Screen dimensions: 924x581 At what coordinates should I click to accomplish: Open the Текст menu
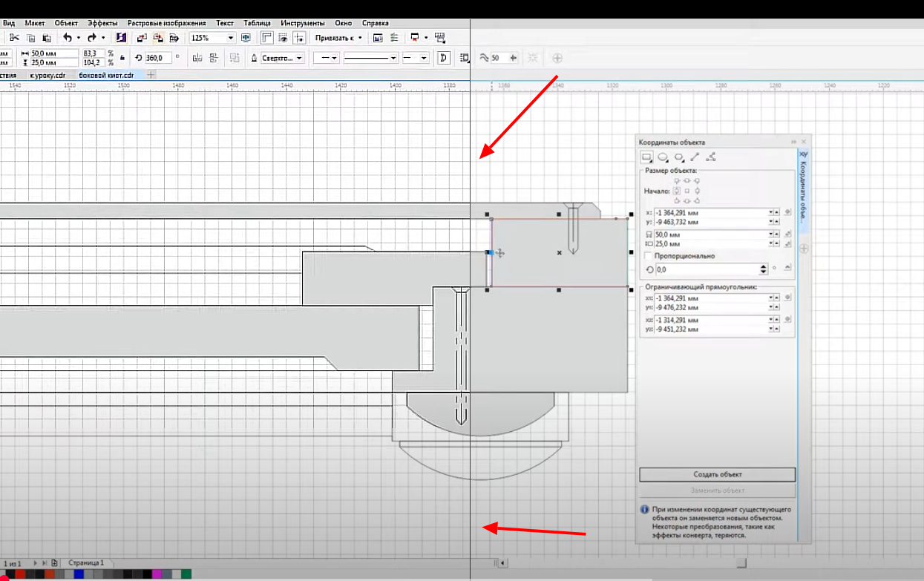point(225,23)
